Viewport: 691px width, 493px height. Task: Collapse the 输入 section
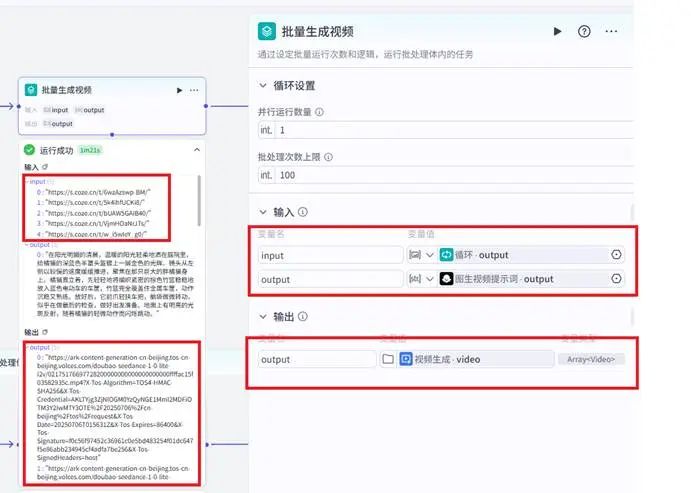point(263,212)
